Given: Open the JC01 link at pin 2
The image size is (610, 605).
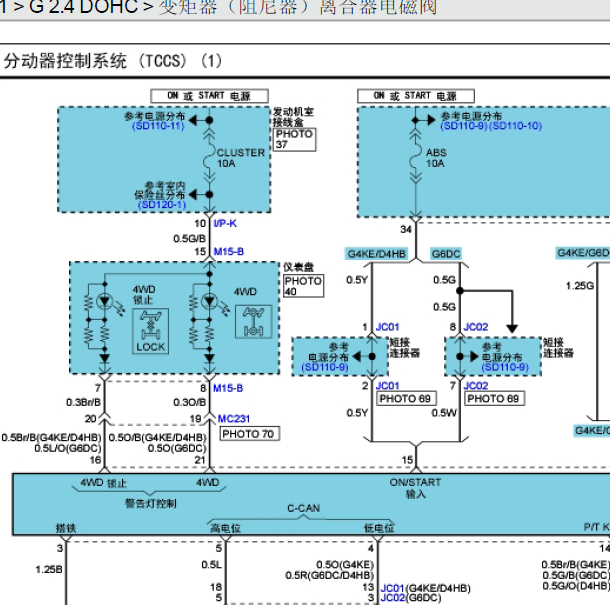Looking at the screenshot, I should click(x=387, y=386).
